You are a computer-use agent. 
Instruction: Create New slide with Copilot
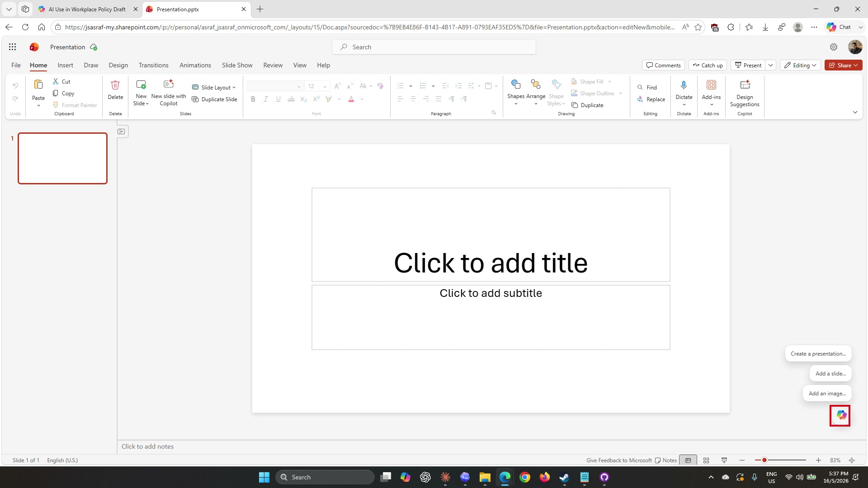169,93
